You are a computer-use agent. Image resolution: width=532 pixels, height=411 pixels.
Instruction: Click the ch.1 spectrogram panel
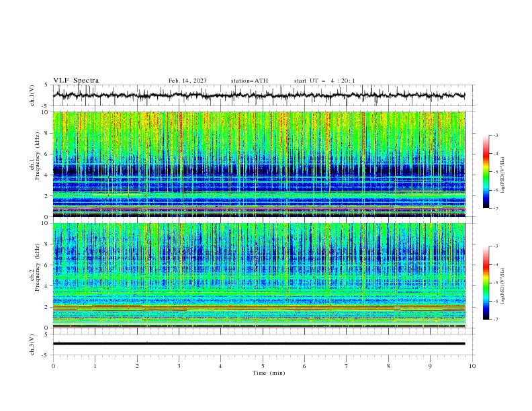(x=259, y=164)
